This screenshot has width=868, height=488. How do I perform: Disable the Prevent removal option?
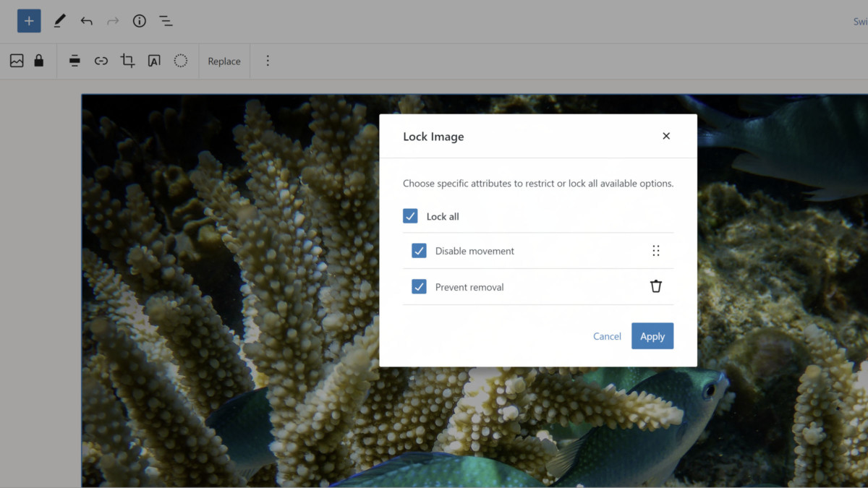tap(419, 286)
